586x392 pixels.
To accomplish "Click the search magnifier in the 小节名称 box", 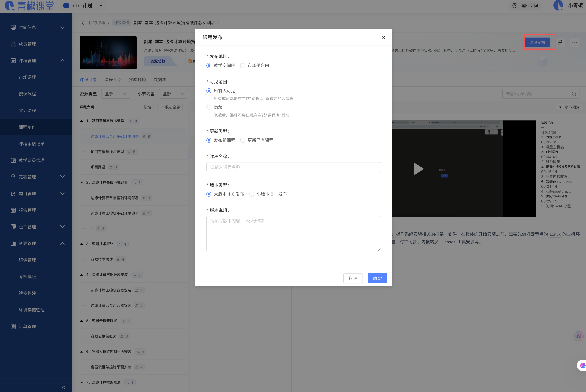I will point(574,94).
